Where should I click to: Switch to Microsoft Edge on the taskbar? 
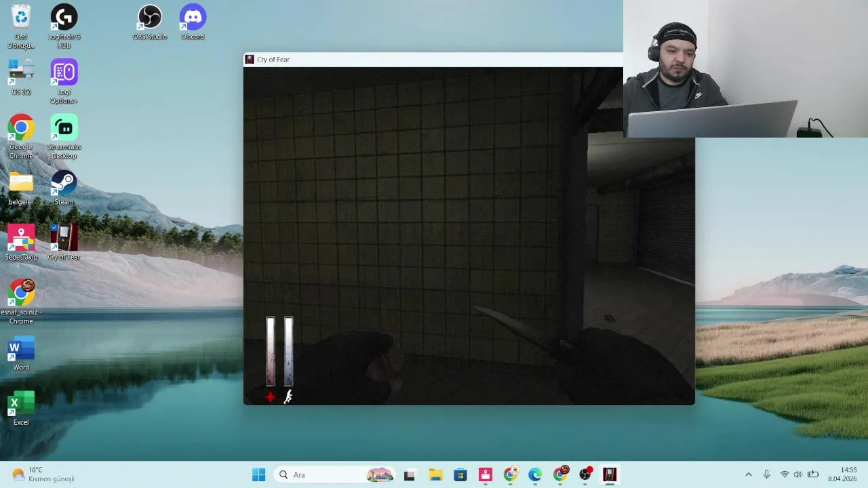coord(535,474)
